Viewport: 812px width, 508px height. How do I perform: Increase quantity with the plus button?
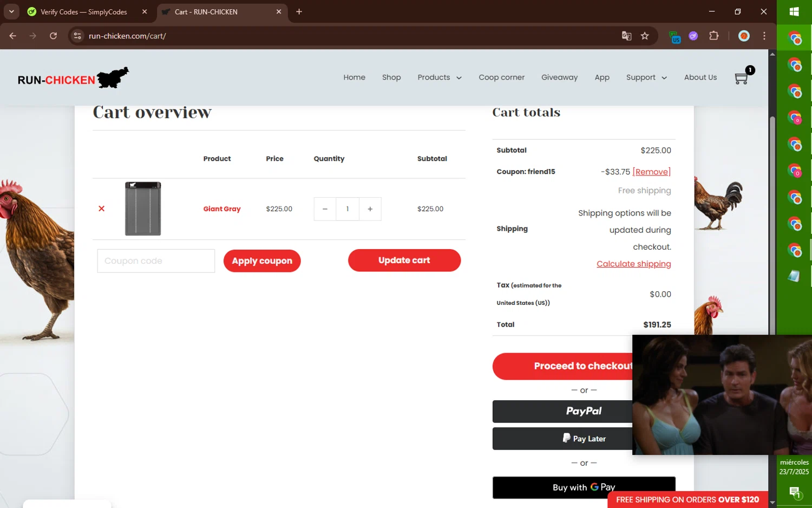[370, 209]
